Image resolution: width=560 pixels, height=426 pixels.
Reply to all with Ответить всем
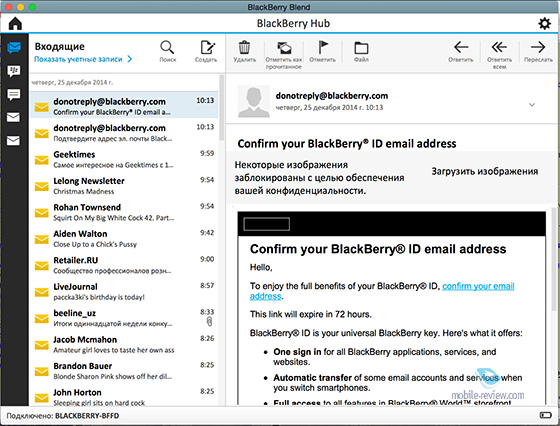click(499, 55)
